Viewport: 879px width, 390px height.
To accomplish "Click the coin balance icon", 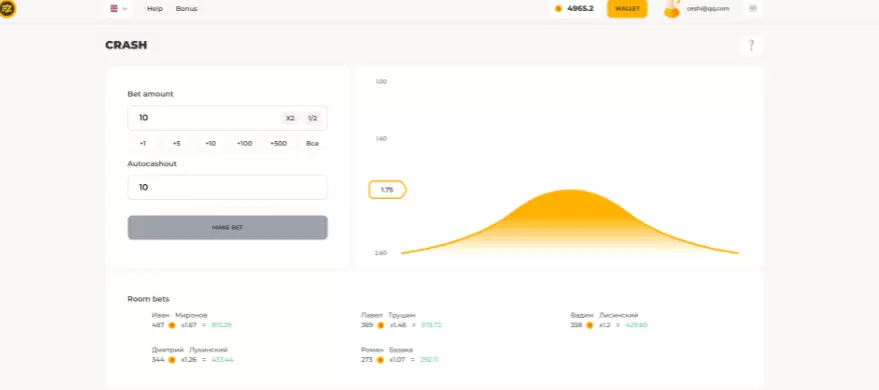I will tap(558, 8).
